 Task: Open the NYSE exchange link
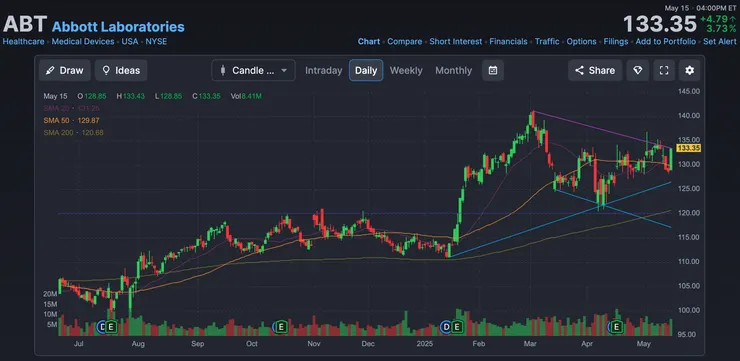(156, 42)
